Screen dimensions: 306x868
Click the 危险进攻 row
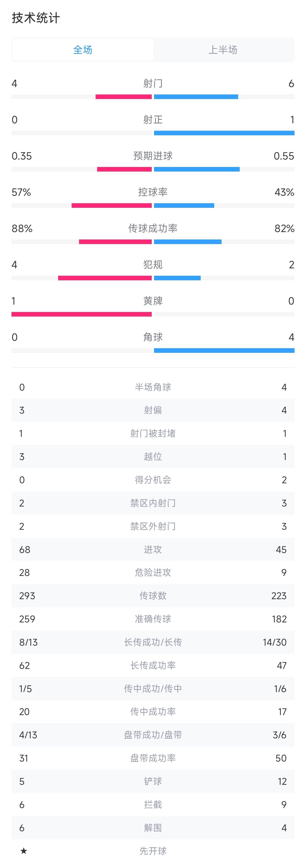click(153, 572)
